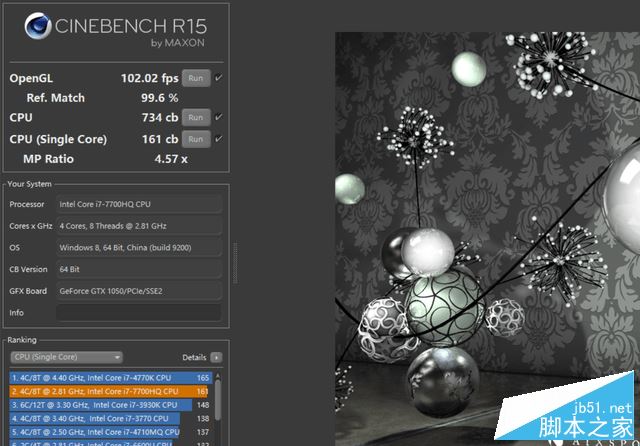The width and height of the screenshot is (640, 446).
Task: Click the OS field Windows 8, 64 Bit
Action: click(x=139, y=247)
